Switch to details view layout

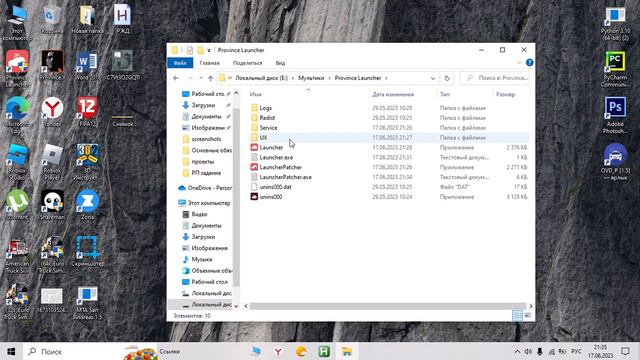(517, 316)
